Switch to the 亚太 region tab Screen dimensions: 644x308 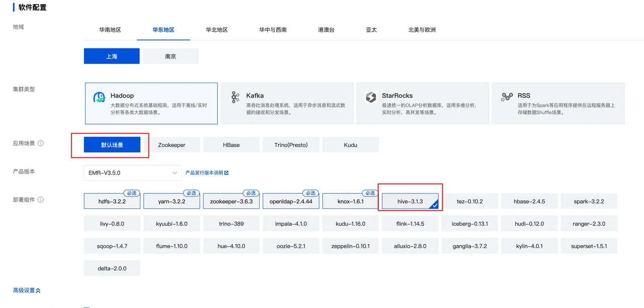tap(371, 30)
